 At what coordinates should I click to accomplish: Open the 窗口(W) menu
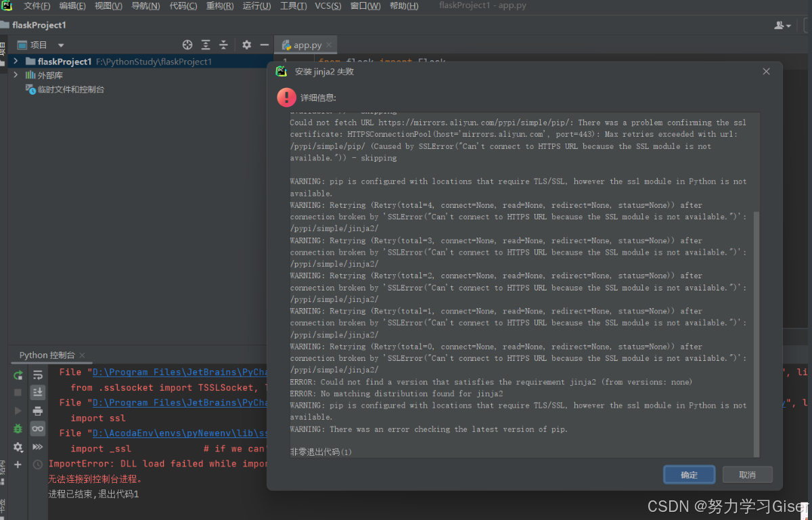coord(365,6)
